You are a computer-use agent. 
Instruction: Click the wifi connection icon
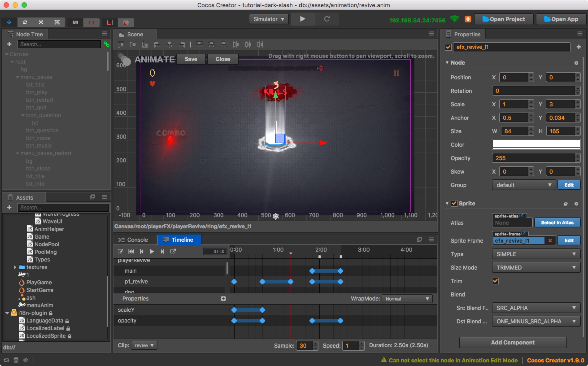[x=454, y=19]
